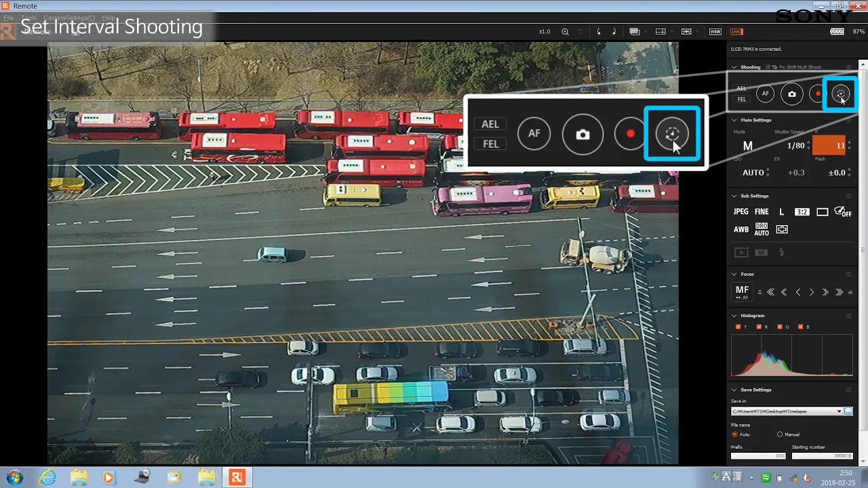Select the Auto file name radio
Image resolution: width=868 pixels, height=488 pixels.
[x=734, y=434]
